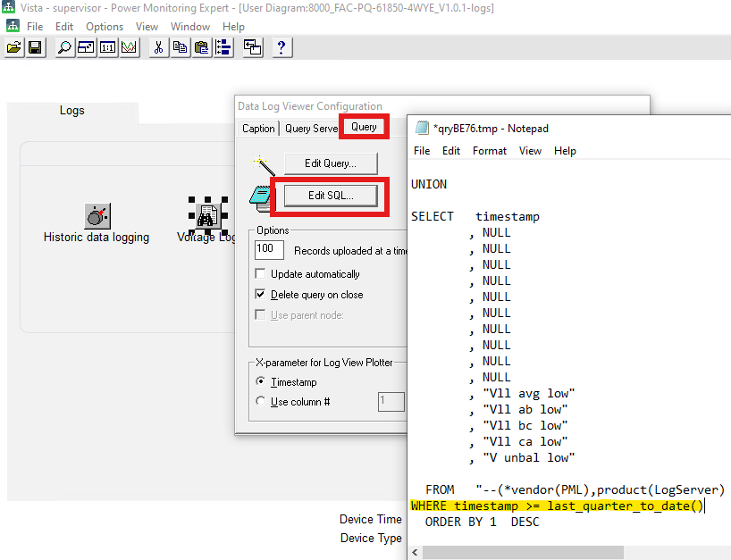The height and width of the screenshot is (560, 731).
Task: Click the highlighted WHERE timestamp line
Action: coord(557,506)
